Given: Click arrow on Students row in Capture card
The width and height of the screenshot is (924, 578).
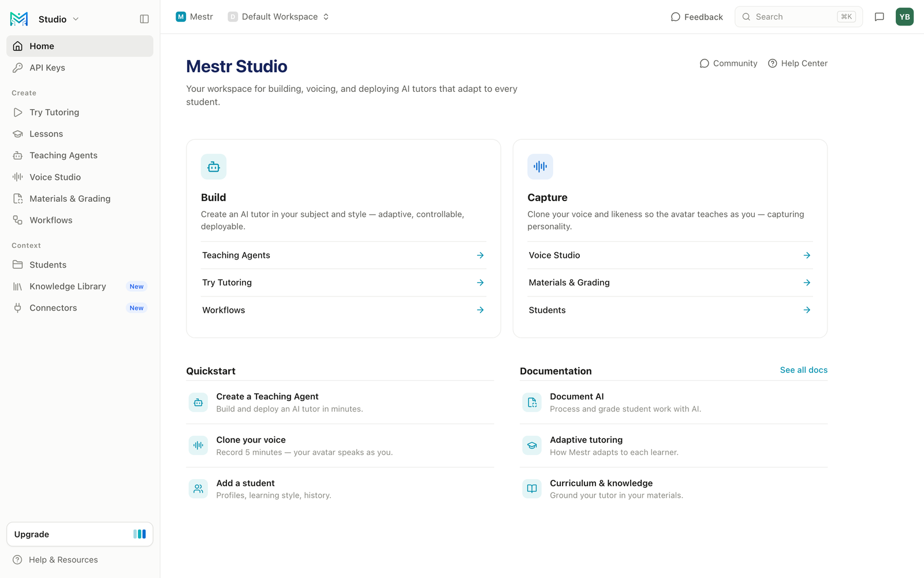Looking at the screenshot, I should click(807, 310).
